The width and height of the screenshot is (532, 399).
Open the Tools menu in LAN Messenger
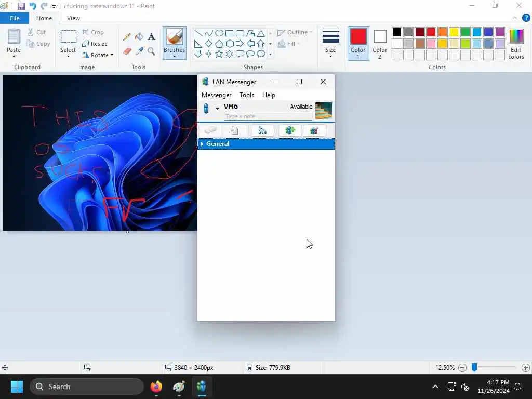pos(247,95)
